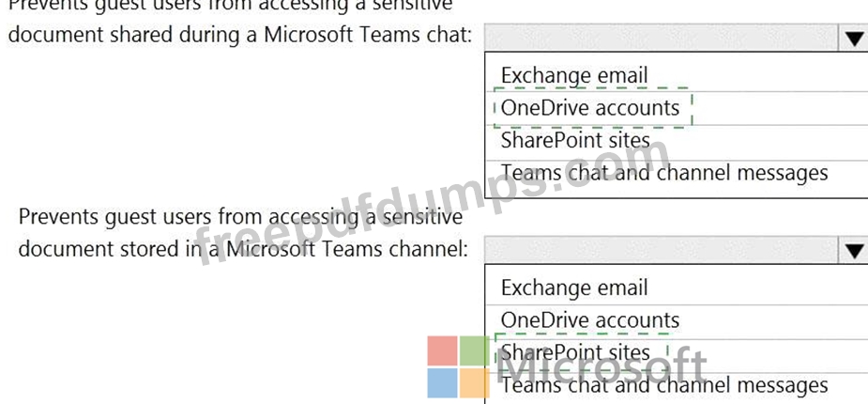Expand the dropdown arrow for Teams channel question
The width and height of the screenshot is (868, 404).
tap(854, 251)
